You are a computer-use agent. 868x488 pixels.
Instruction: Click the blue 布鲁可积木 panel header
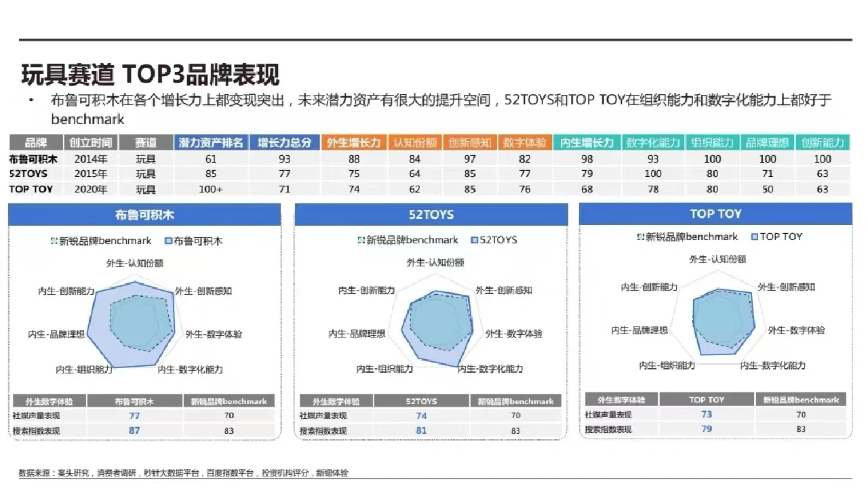(144, 216)
